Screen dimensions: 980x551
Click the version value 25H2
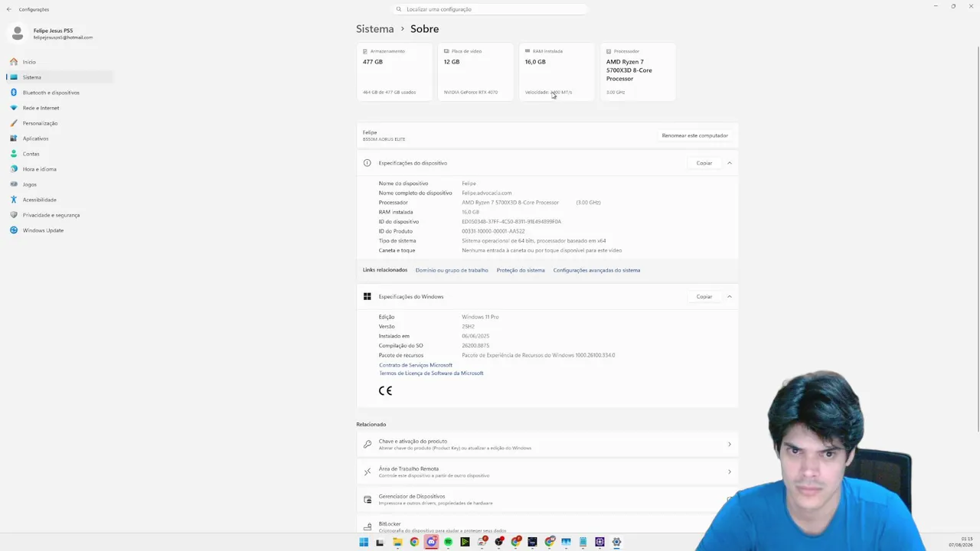coord(468,327)
